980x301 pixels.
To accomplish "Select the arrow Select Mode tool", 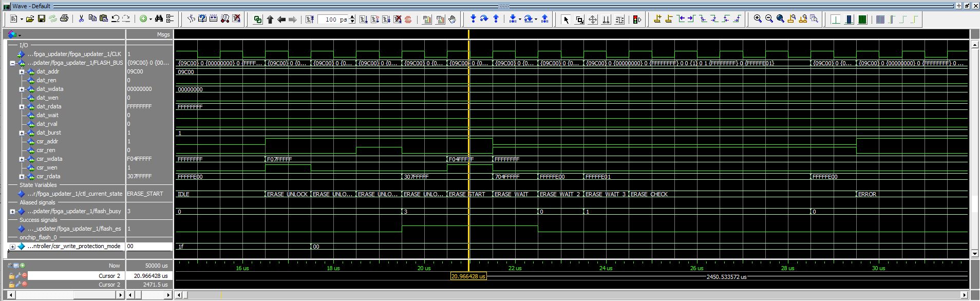I will click(x=566, y=20).
